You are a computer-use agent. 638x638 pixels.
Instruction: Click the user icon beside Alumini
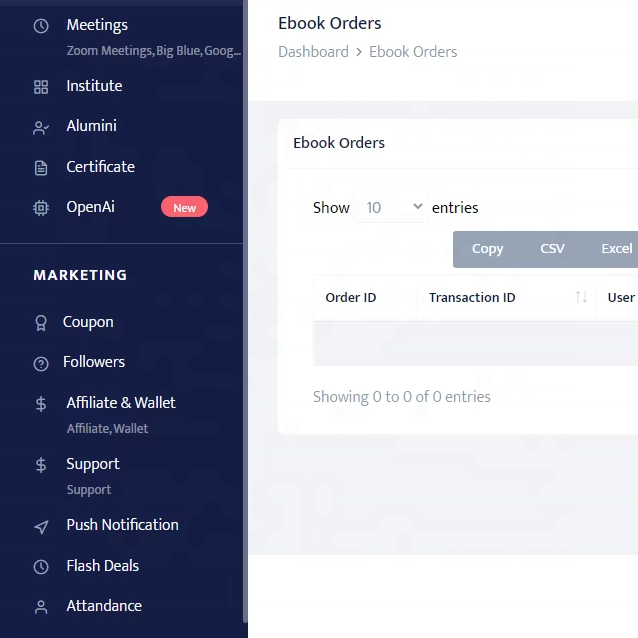click(41, 127)
